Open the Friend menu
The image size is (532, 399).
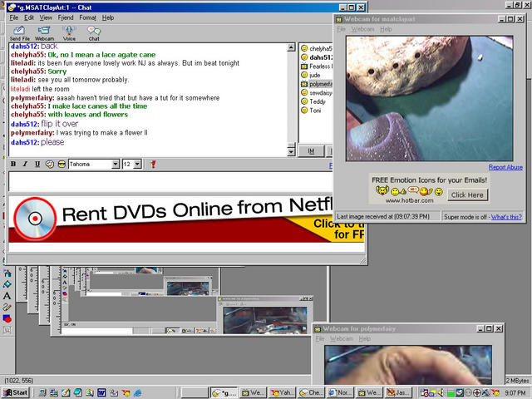tap(66, 17)
